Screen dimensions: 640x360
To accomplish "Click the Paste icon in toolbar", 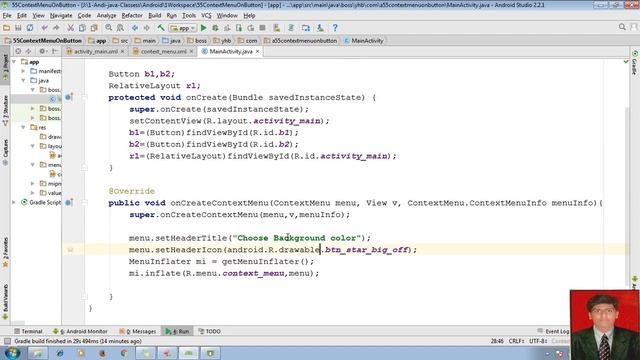I will pos(94,28).
